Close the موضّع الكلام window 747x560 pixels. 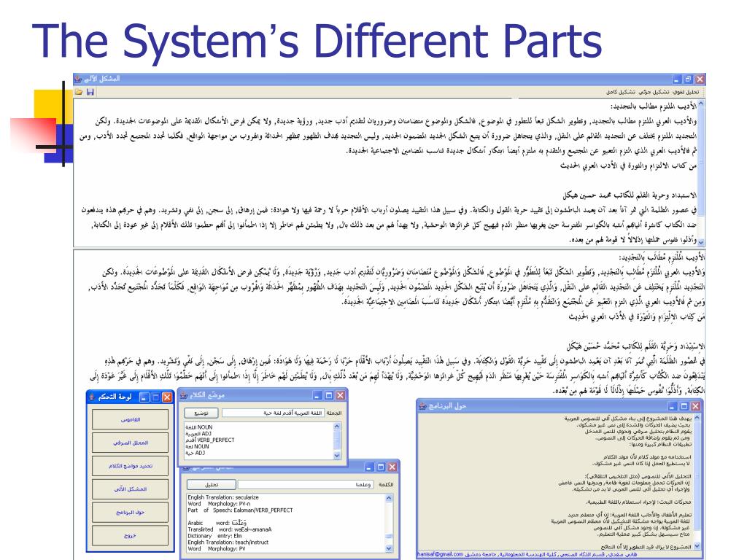(340, 395)
